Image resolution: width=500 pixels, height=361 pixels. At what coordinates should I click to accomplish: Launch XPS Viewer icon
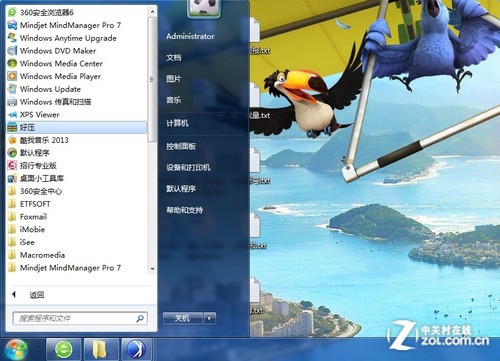(12, 114)
